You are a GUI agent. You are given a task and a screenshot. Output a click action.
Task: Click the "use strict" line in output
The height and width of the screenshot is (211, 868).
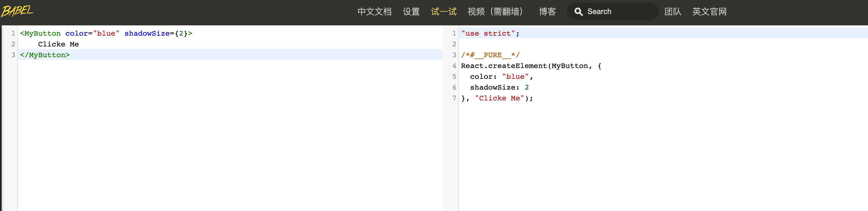(x=490, y=33)
